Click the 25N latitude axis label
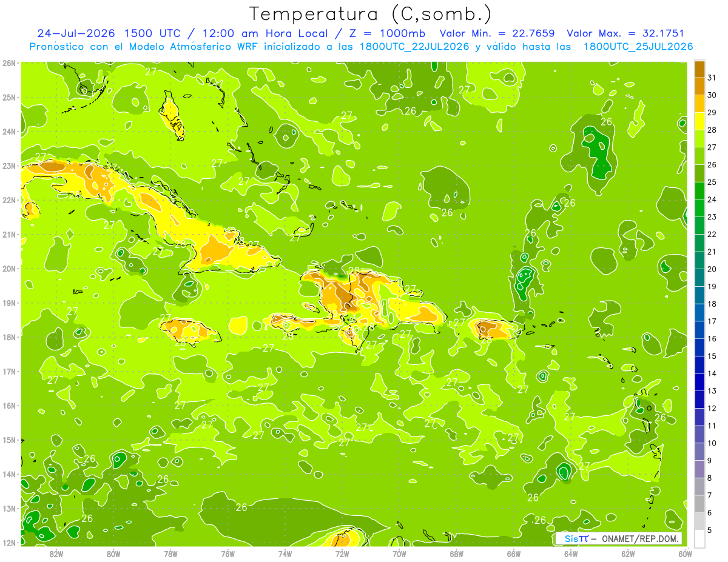Image resolution: width=728 pixels, height=562 pixels. pos(9,97)
